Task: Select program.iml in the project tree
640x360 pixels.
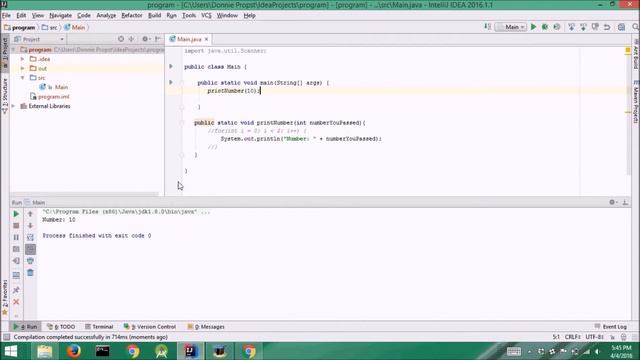Action: tap(50, 97)
